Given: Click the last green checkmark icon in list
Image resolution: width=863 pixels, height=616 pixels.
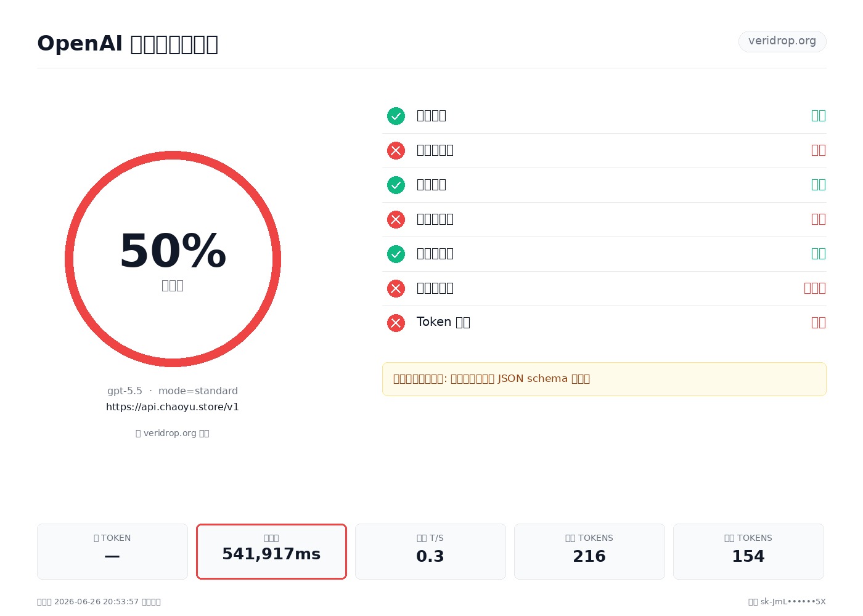Looking at the screenshot, I should coord(396,254).
